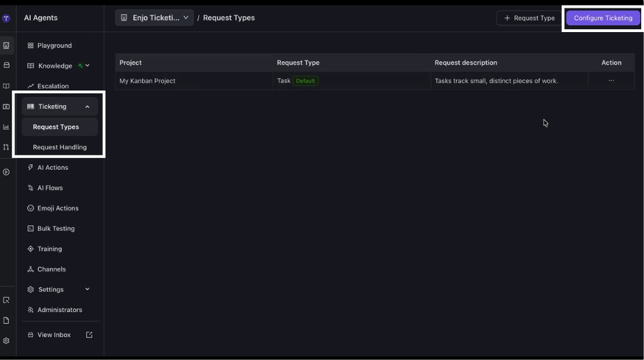
Task: Open the Enjo Ticketi... agent dropdown
Action: (154, 17)
